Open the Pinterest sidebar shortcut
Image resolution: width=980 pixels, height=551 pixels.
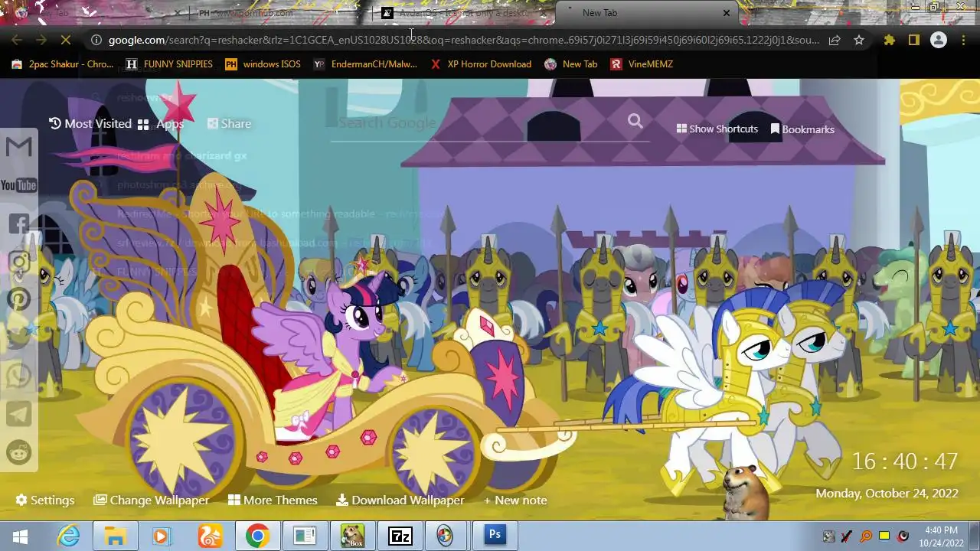click(x=19, y=300)
